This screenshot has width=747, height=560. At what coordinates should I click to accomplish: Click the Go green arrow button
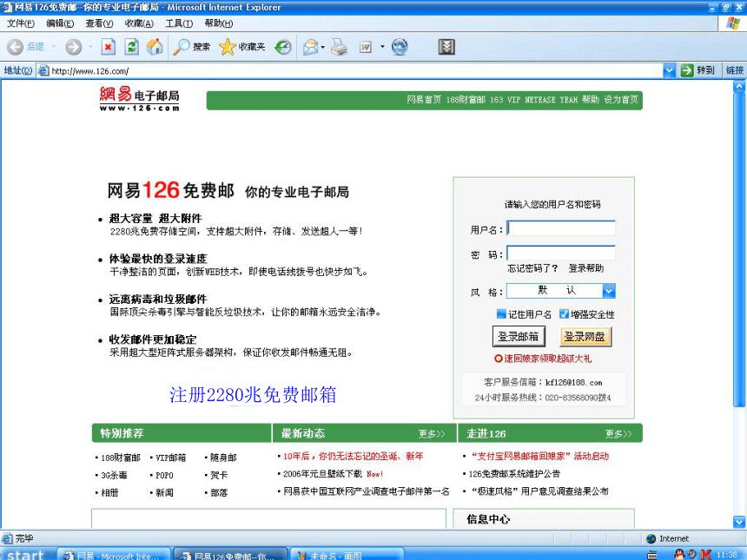[687, 70]
